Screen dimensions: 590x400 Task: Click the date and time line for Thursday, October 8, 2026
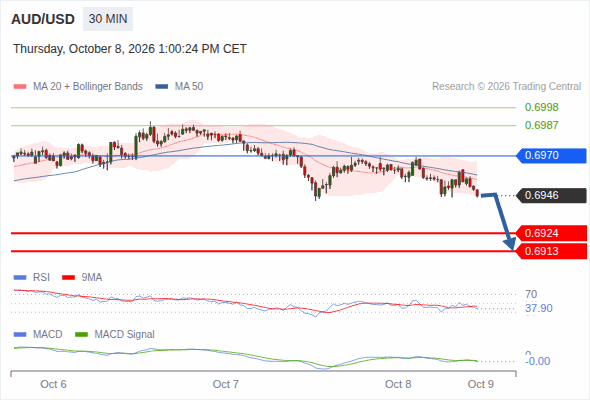130,49
